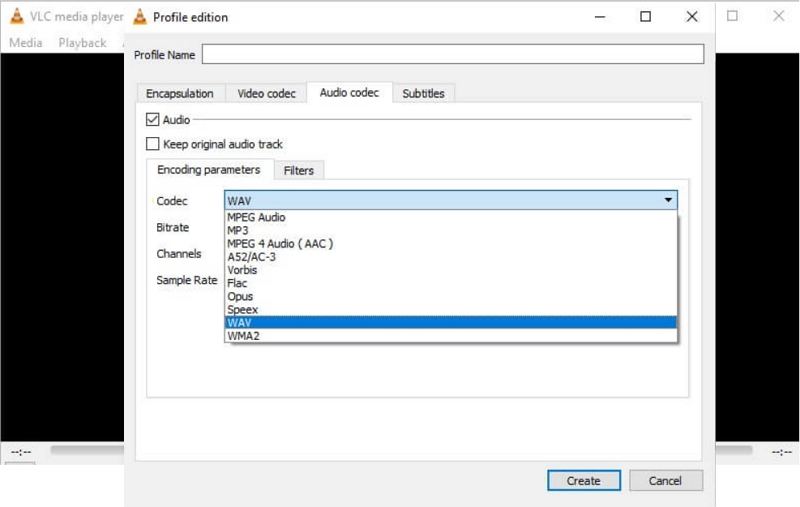800x507 pixels.
Task: Click the Cancel button
Action: point(665,481)
